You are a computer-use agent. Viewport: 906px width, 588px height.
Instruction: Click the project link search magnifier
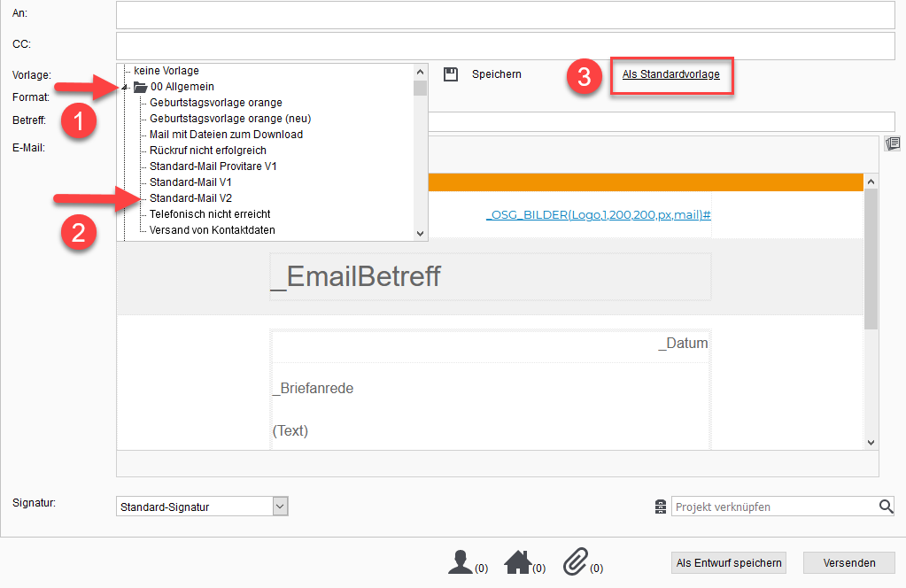pos(887,507)
